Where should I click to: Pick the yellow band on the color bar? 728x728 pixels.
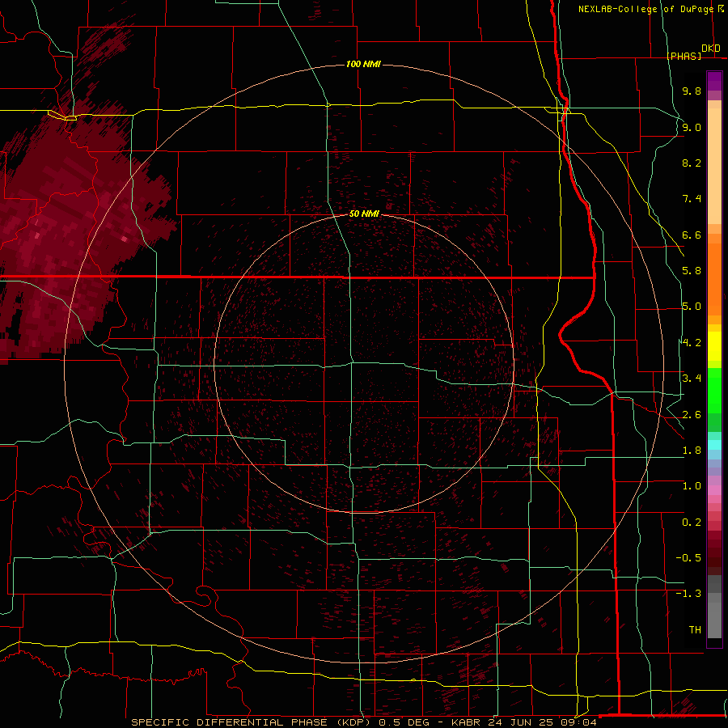(x=714, y=346)
